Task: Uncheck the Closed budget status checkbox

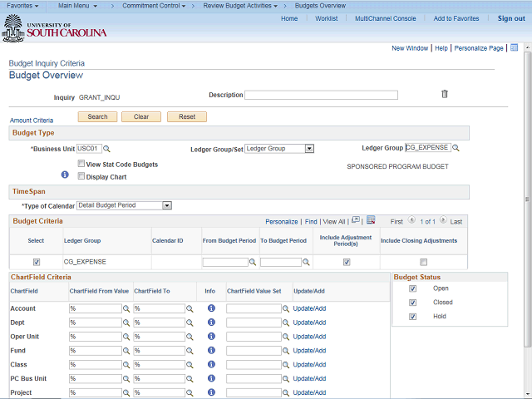Action: [413, 303]
